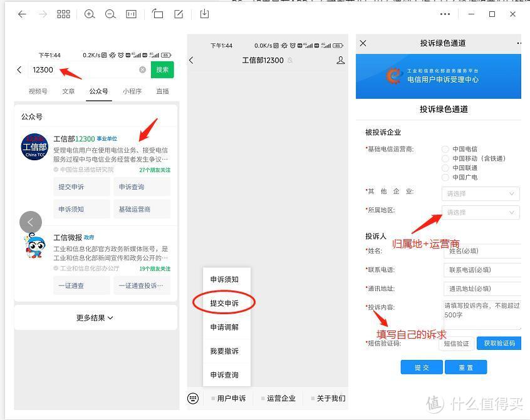Open the edit image tool
Viewport: 530px width, 420px height.
click(x=179, y=14)
